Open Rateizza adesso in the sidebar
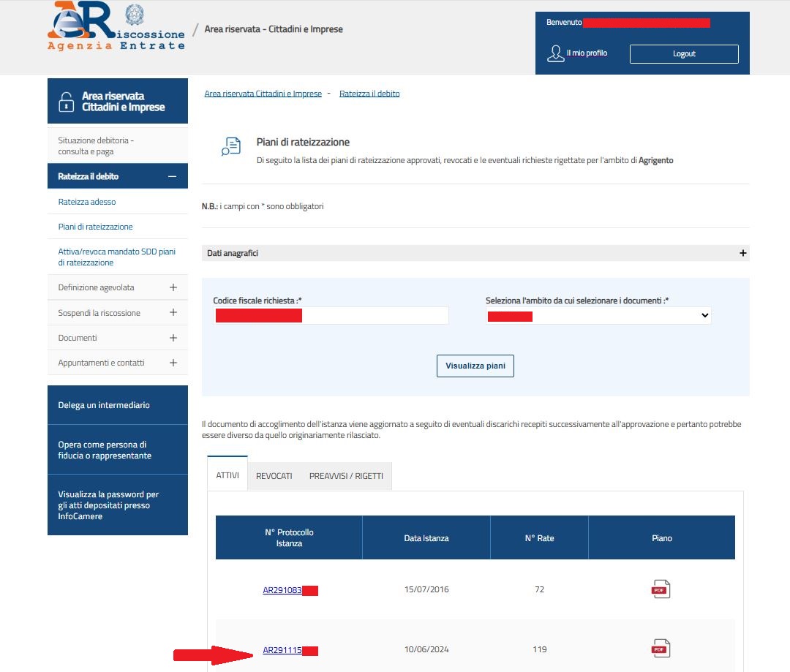 [87, 202]
